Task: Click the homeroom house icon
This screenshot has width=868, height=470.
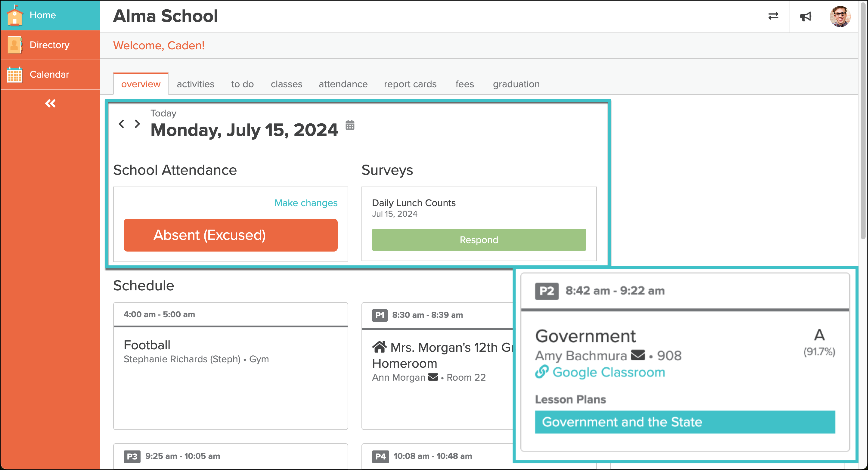Action: tap(379, 347)
